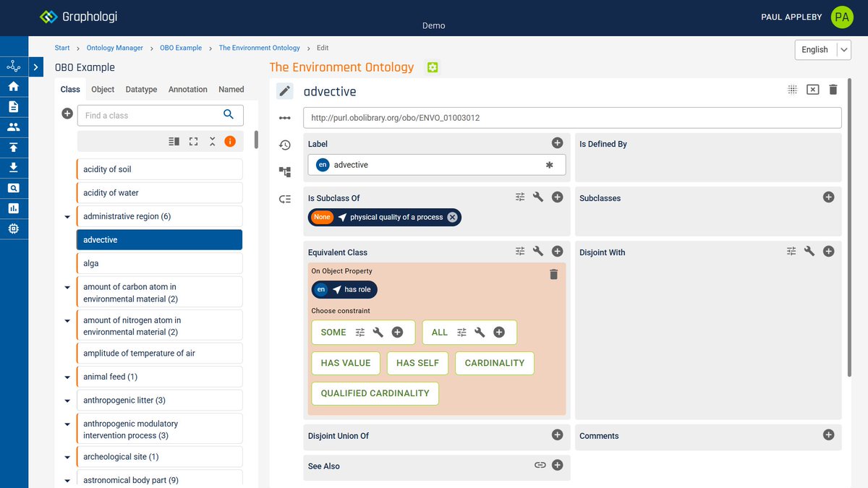Open the English language dropdown
868x488 pixels.
[823, 49]
